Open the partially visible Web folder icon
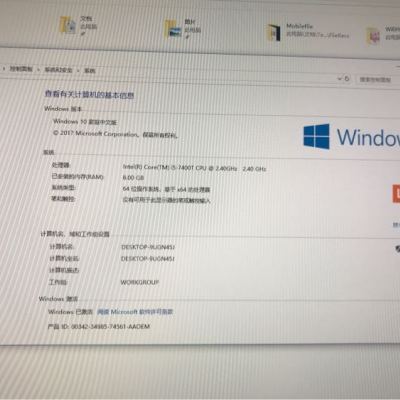The height and width of the screenshot is (400, 400). (373, 35)
